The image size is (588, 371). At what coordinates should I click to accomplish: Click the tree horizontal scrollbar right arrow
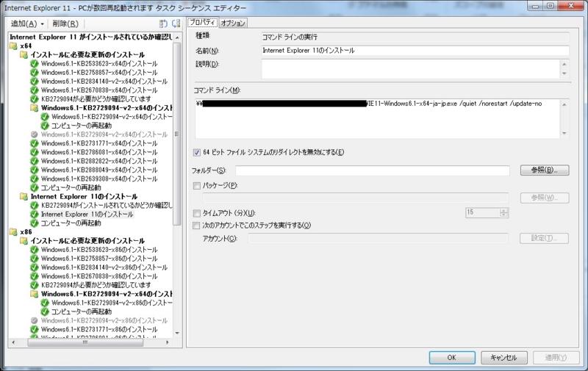tap(168, 342)
